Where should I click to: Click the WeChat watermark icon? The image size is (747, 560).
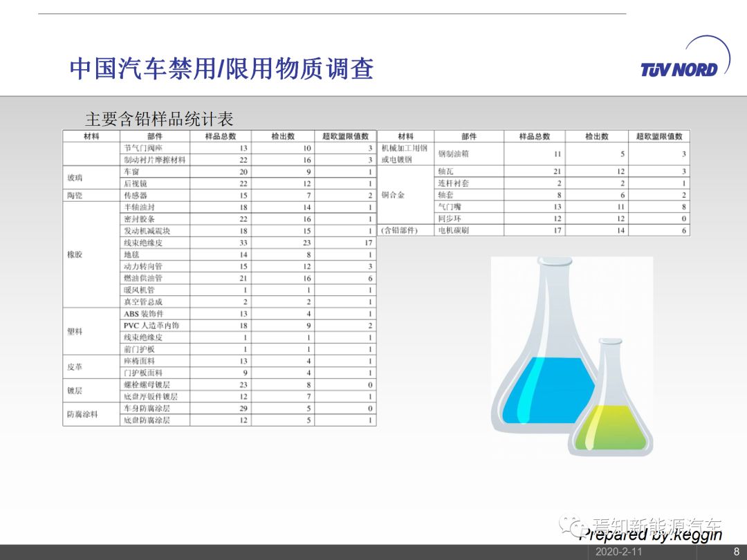click(x=571, y=526)
